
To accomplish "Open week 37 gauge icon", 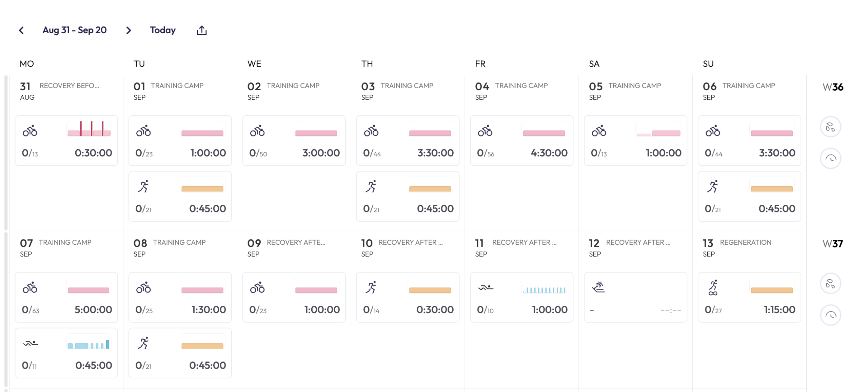I will click(830, 315).
